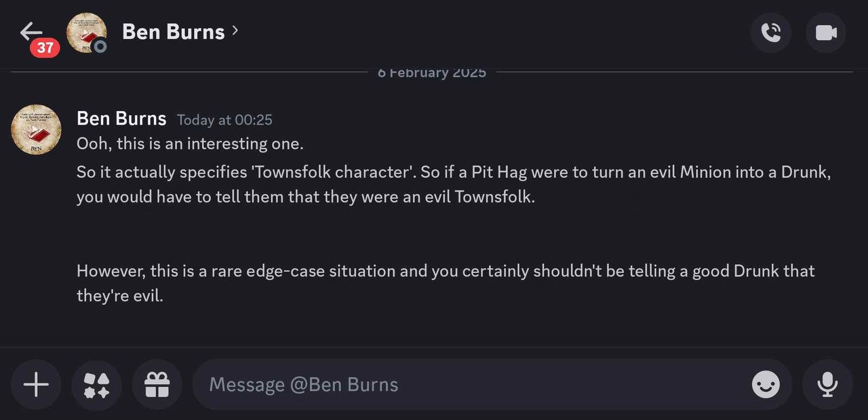Tap the header profile avatar
Image resolution: width=868 pixels, height=420 pixels.
pos(86,33)
